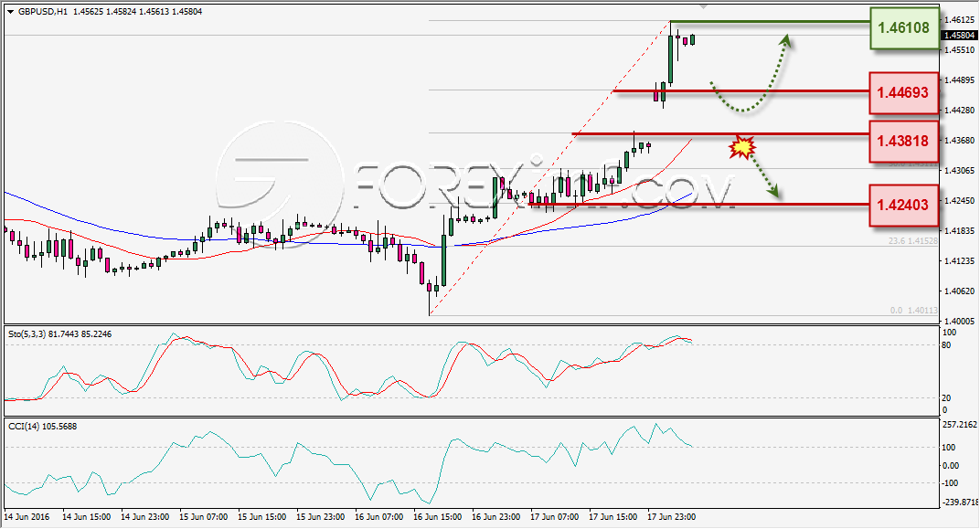
Task: Click the 16 Jun 15:00 time label
Action: [438, 516]
